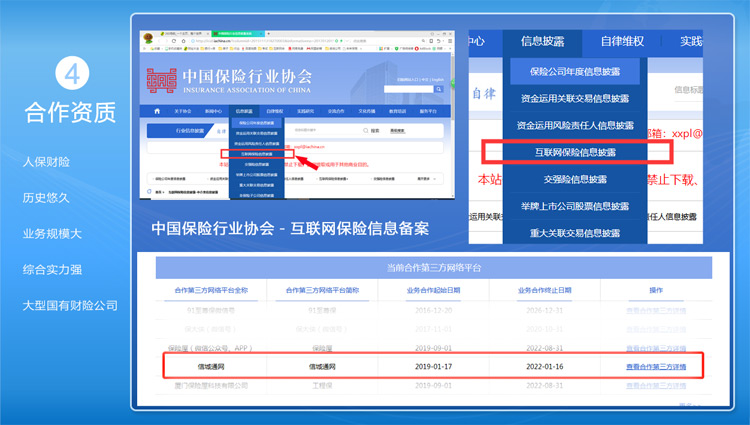The width and height of the screenshot is (750, 425).
Task: Click the 业务规模大 text on the left
Action: tap(52, 234)
